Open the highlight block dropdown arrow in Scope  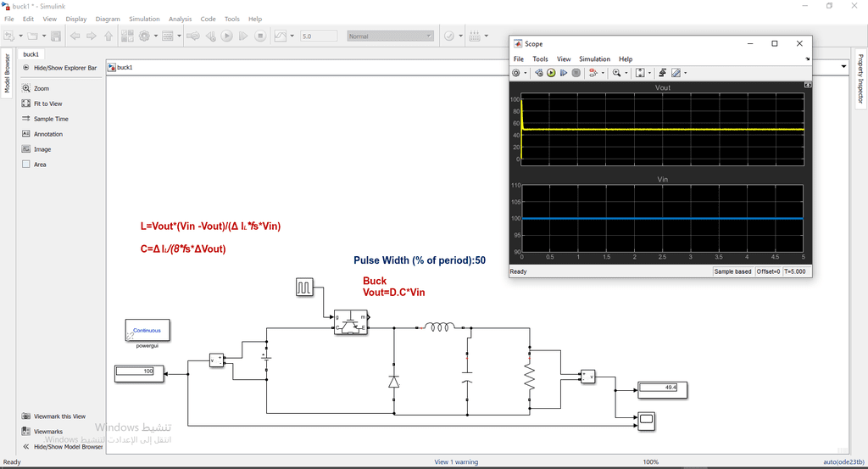click(x=603, y=73)
